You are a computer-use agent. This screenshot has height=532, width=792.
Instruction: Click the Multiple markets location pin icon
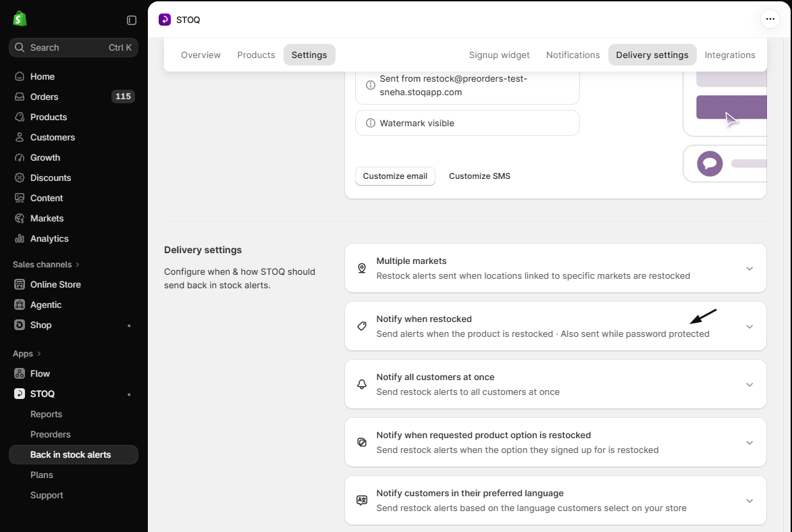(x=362, y=268)
